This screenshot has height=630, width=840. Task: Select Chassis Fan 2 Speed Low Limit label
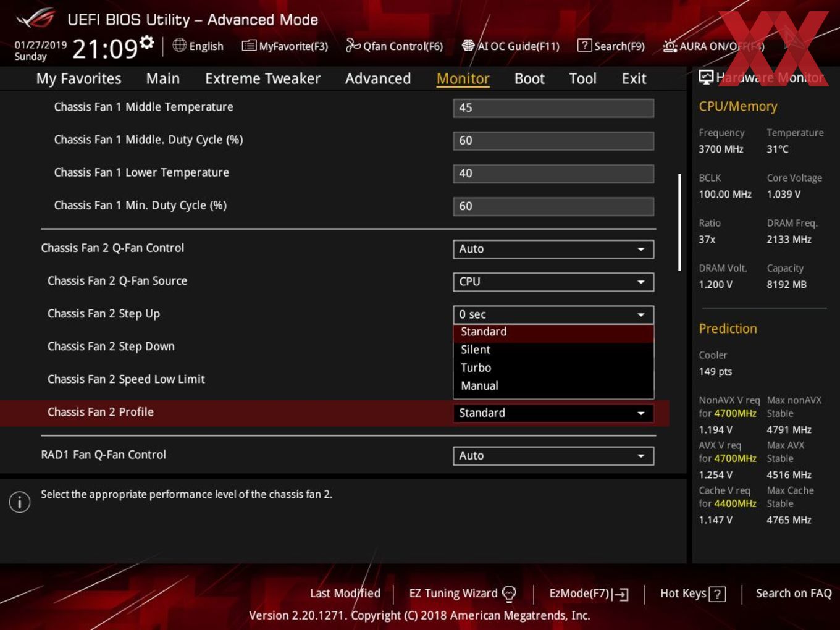tap(126, 379)
